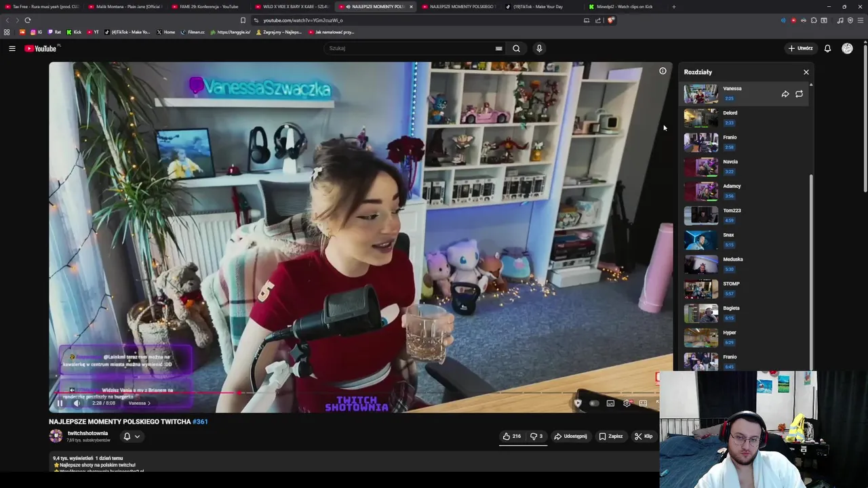
Task: Click the Utwórz create button
Action: point(800,48)
